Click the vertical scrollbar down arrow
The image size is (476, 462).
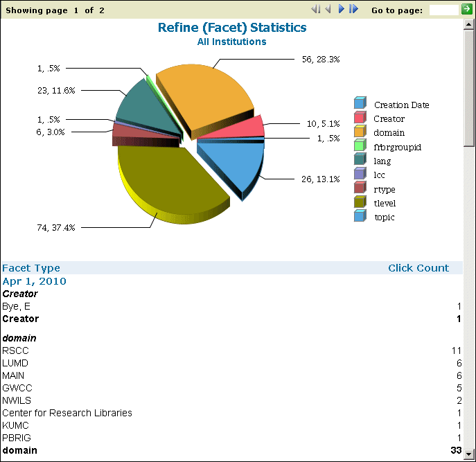tap(470, 456)
